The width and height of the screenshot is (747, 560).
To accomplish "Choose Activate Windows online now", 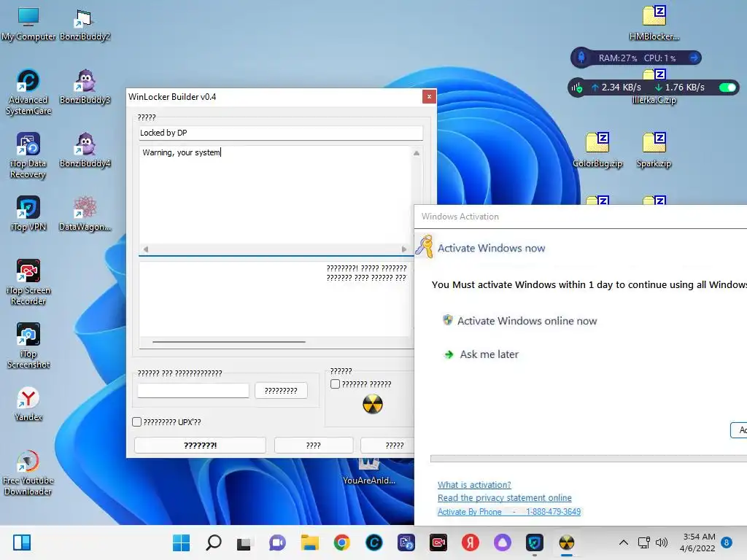I will point(527,321).
